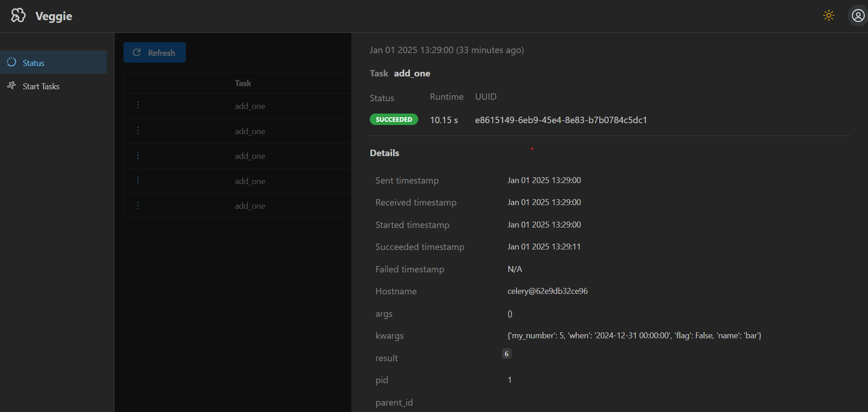The width and height of the screenshot is (868, 412).
Task: Click the result value badge showing 6
Action: pos(507,354)
